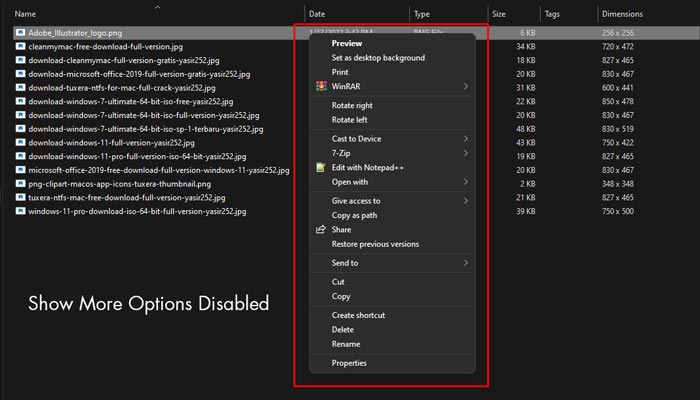700x400 pixels.
Task: Click file icon of download-windows-11-full-version-yasir252.jpg
Action: [x=20, y=142]
